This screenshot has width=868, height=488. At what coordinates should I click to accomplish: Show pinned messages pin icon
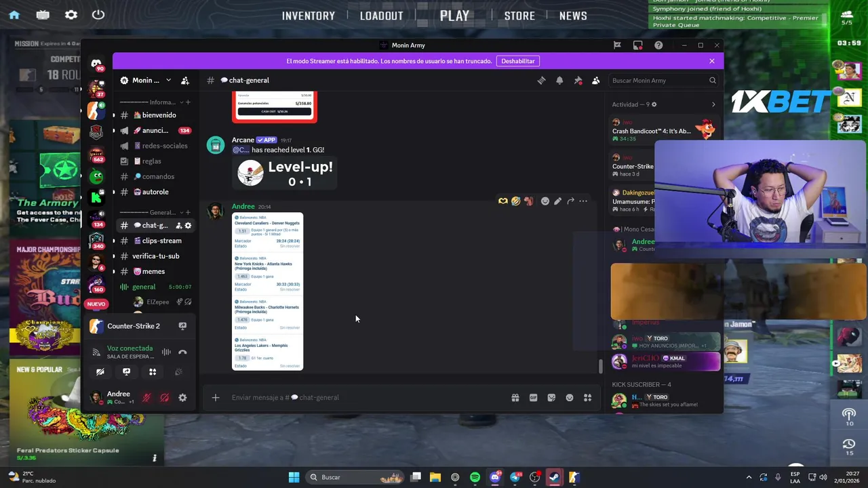click(578, 80)
